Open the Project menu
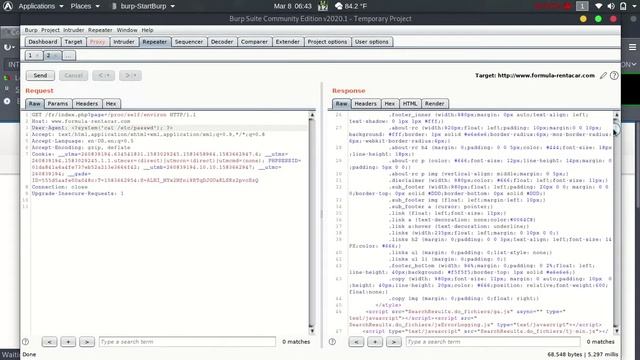This screenshot has height=360, width=640. (x=50, y=30)
